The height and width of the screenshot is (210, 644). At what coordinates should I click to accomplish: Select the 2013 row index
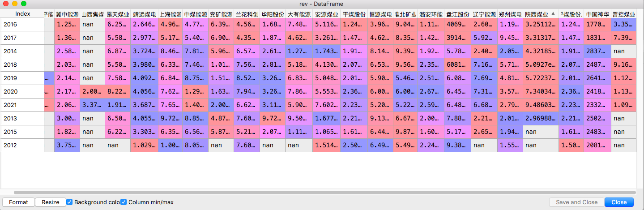[22, 118]
